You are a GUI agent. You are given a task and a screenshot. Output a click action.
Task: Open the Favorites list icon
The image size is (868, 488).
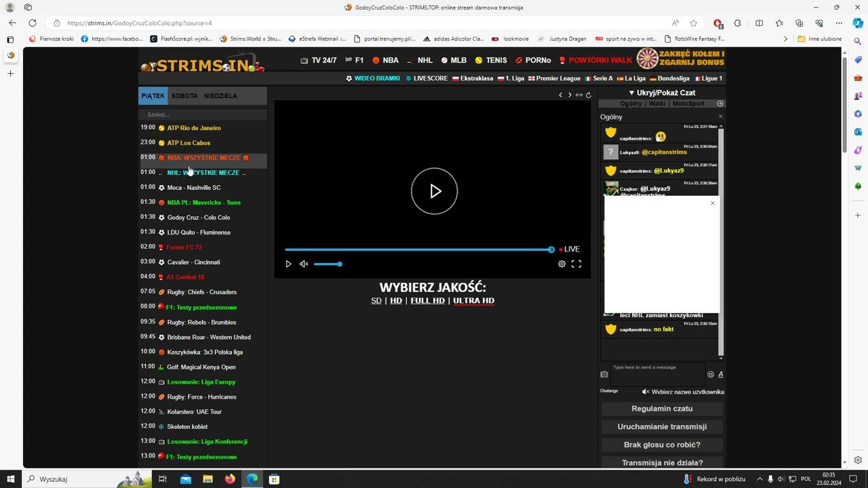[x=779, y=23]
